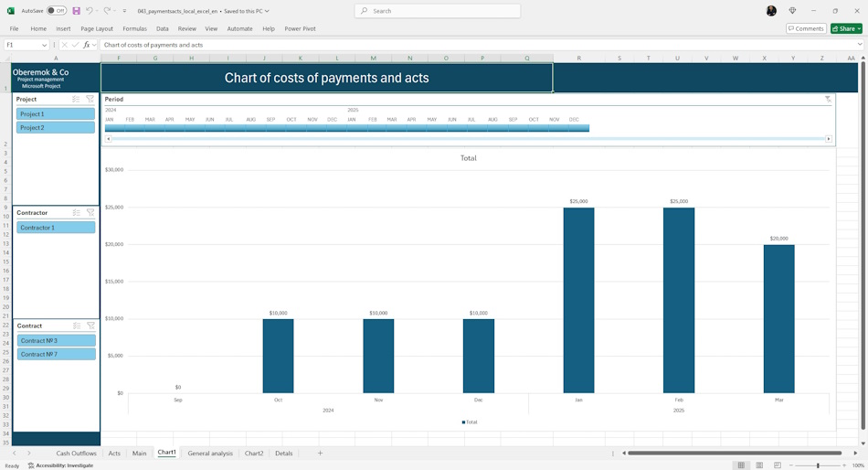
Task: Click the Total legend entry below the chart
Action: coord(470,422)
